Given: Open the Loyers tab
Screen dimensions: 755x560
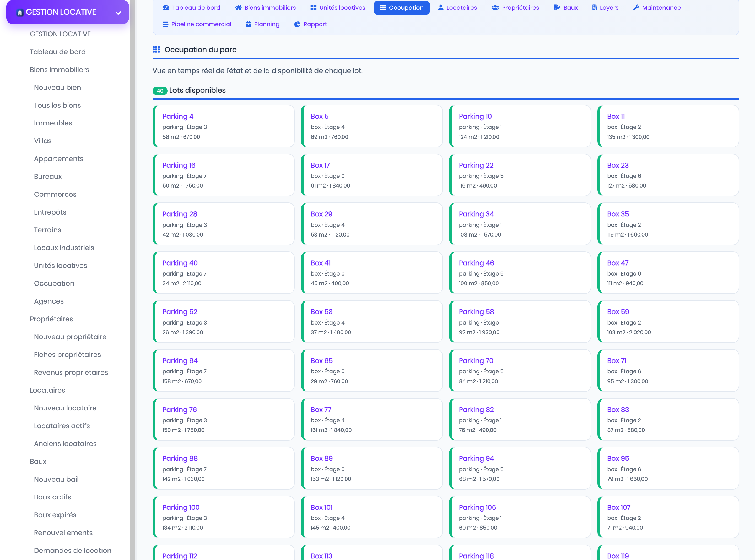Looking at the screenshot, I should [x=605, y=7].
